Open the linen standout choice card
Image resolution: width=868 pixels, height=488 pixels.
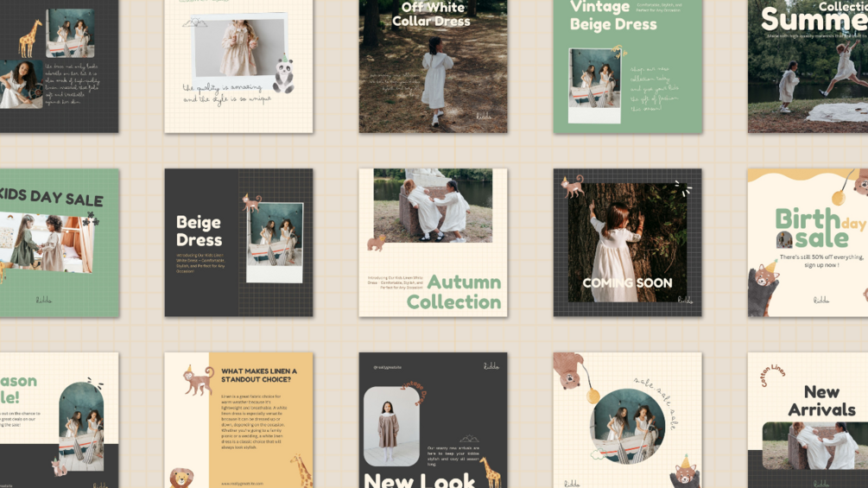point(238,420)
